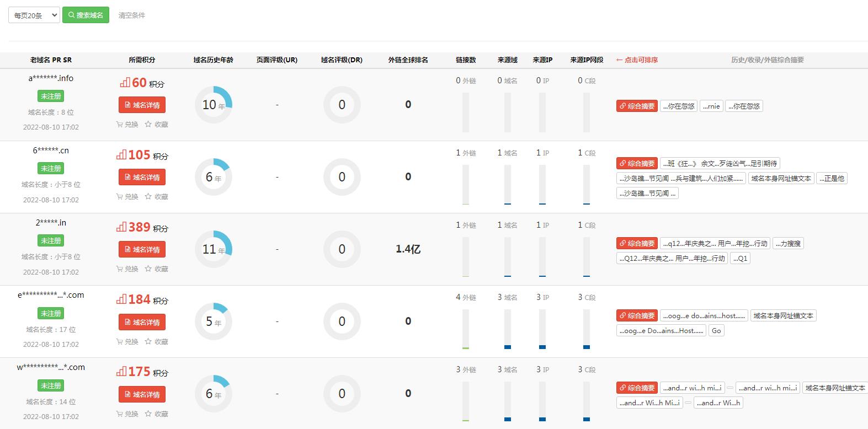Sort by 页面评级(UR) column header

tap(277, 60)
